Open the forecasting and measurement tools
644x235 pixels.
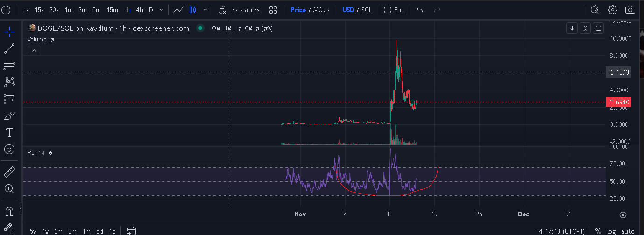[9, 99]
